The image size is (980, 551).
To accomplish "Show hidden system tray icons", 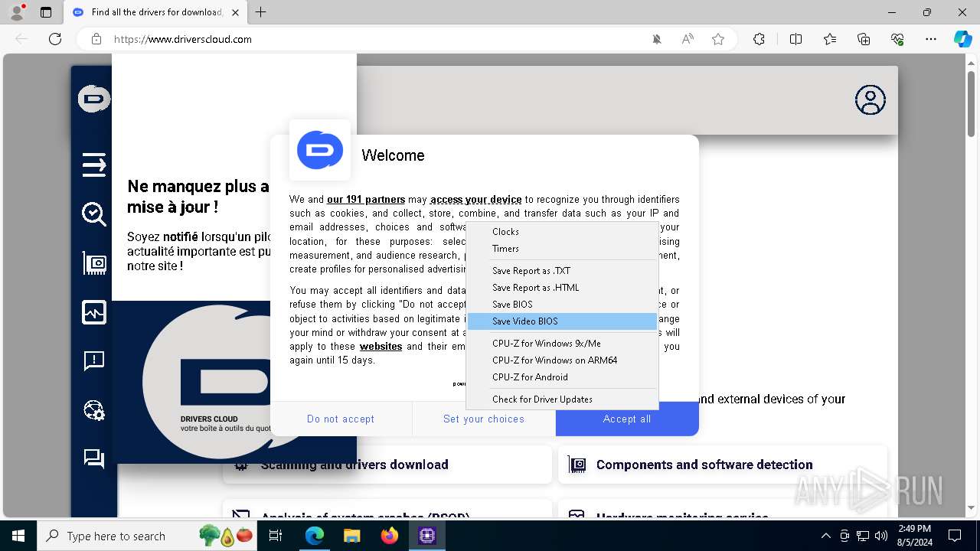I will (825, 536).
